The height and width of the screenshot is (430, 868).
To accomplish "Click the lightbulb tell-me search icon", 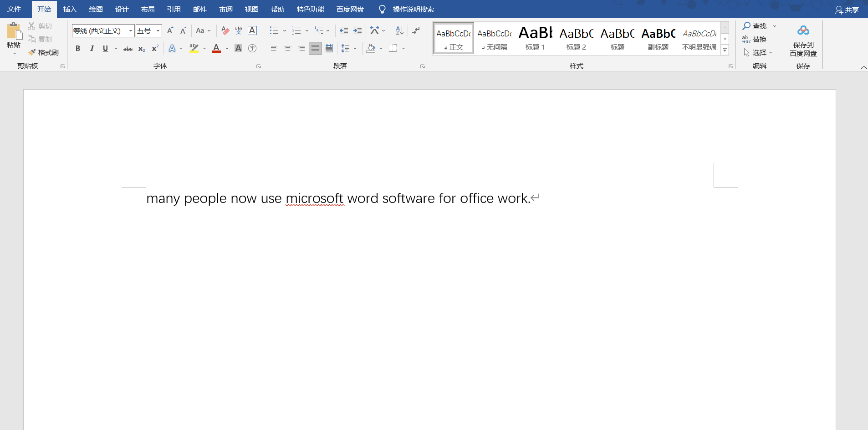I will click(x=382, y=10).
